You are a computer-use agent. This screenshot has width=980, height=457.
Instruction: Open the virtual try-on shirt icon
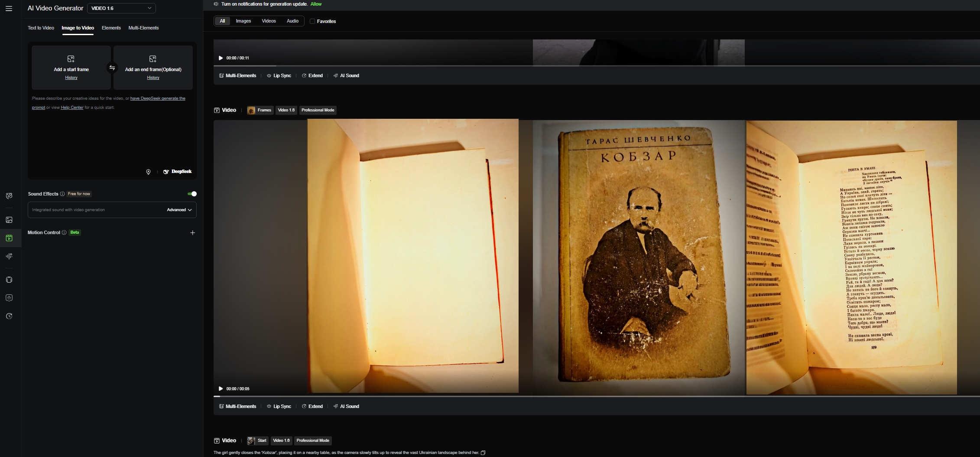9,280
